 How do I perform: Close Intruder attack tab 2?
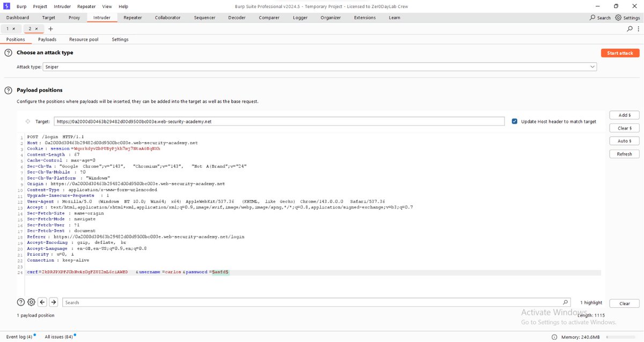[x=36, y=28]
